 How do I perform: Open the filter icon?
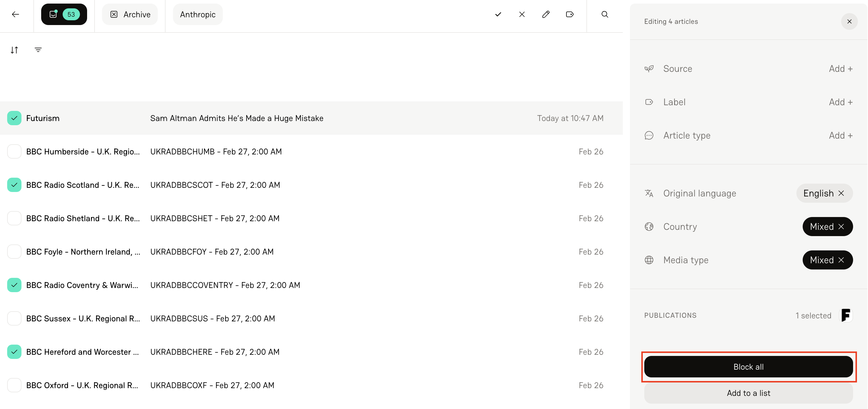38,49
